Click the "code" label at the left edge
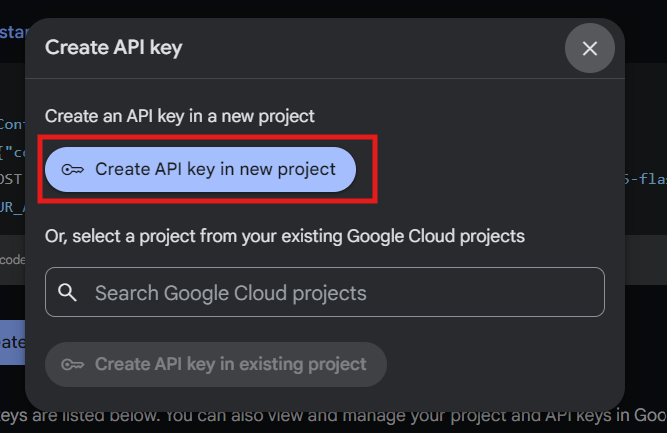The height and width of the screenshot is (433, 667). [12, 259]
